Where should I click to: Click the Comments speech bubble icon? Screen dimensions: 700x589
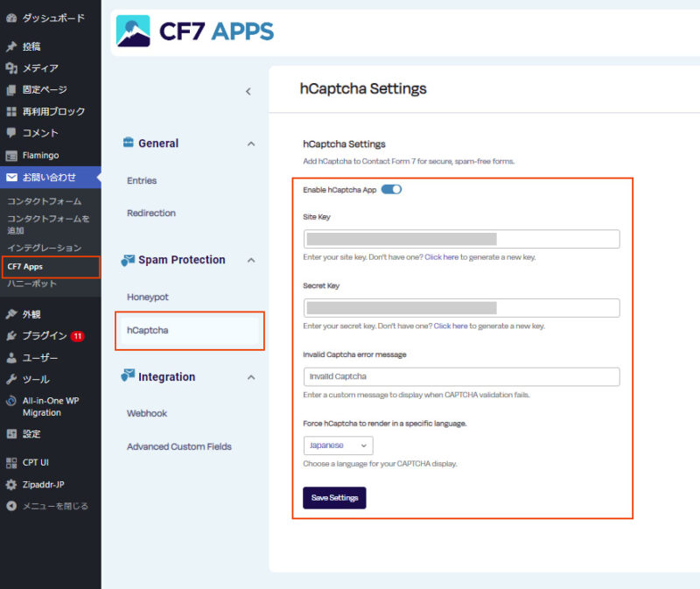11,133
